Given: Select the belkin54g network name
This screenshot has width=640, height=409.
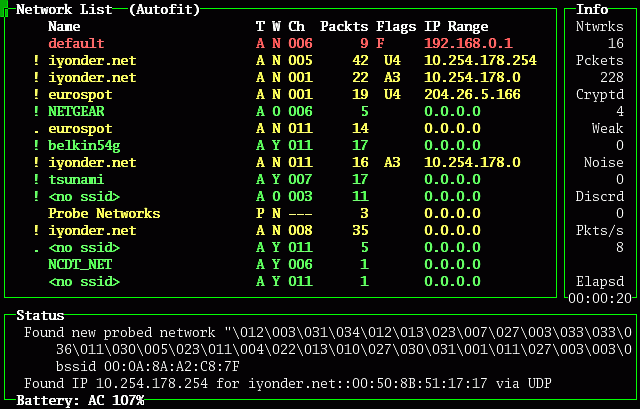Looking at the screenshot, I should click(x=84, y=146).
